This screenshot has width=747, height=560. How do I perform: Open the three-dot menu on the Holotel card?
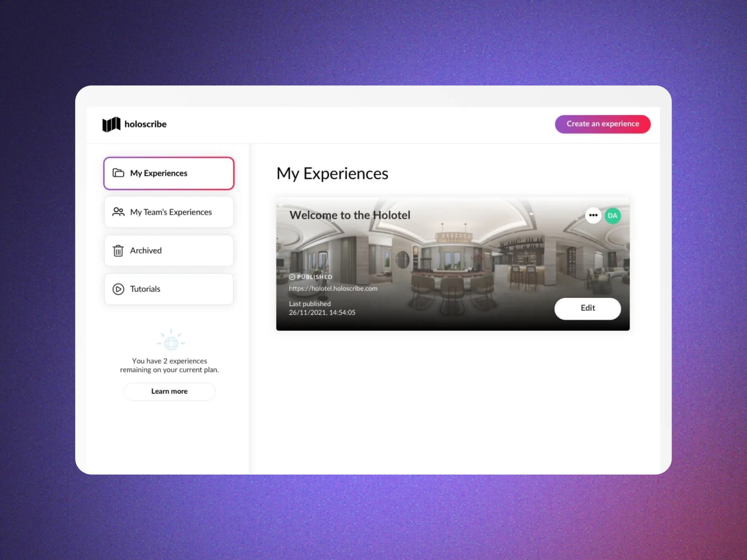pos(593,215)
